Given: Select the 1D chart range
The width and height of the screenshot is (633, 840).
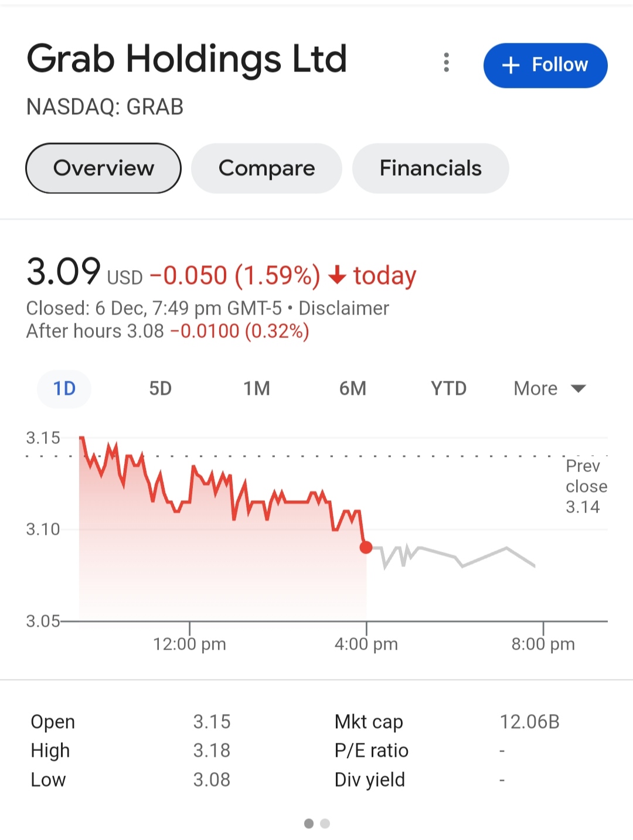Looking at the screenshot, I should click(64, 388).
